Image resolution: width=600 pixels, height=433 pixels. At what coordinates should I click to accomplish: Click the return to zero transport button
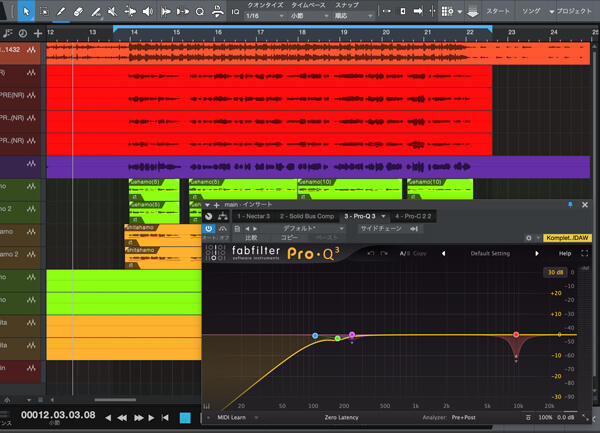click(165, 418)
